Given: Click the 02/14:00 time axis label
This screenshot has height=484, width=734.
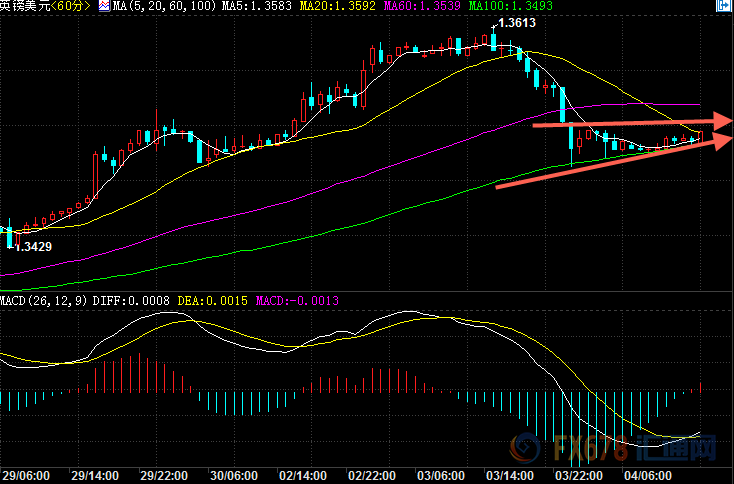Looking at the screenshot, I should [303, 476].
